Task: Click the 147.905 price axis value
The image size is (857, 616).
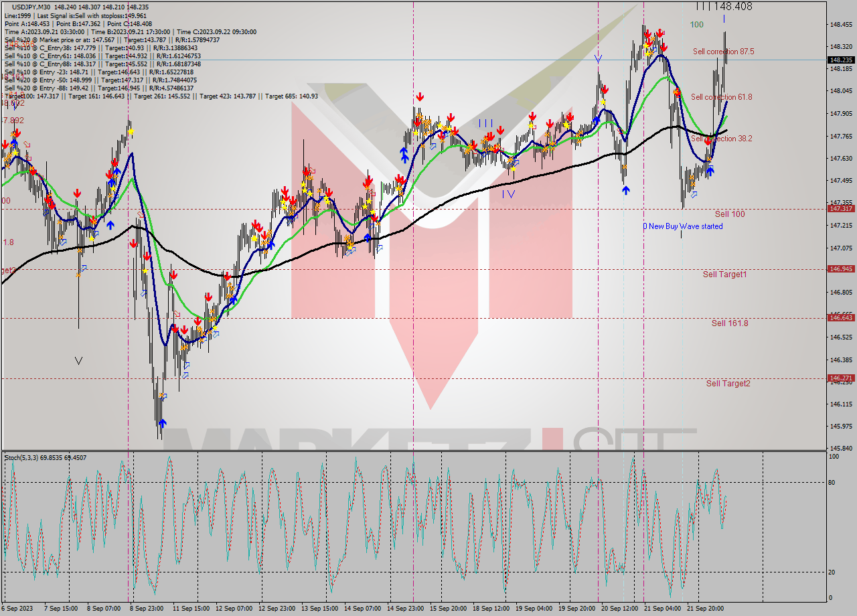Action: point(840,114)
